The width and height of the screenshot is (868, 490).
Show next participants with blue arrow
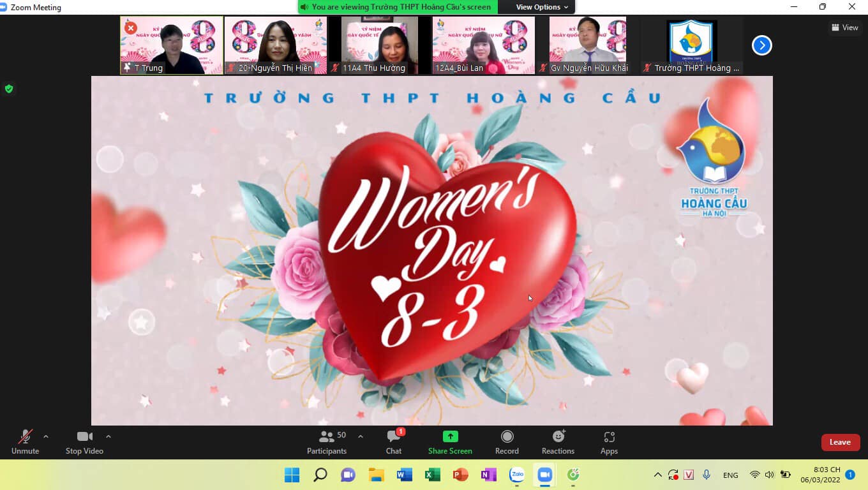(762, 45)
